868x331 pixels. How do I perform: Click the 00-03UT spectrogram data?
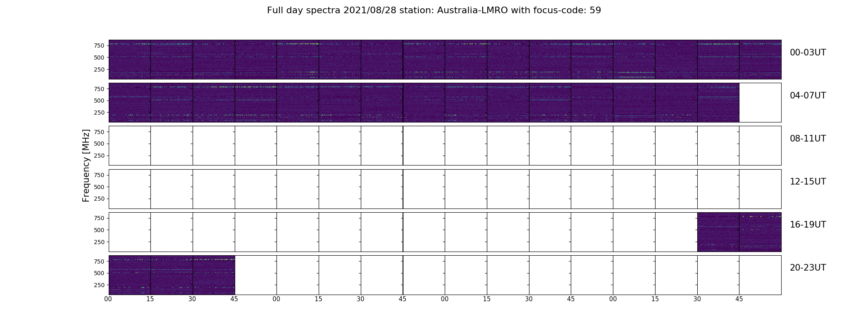pyautogui.click(x=445, y=60)
